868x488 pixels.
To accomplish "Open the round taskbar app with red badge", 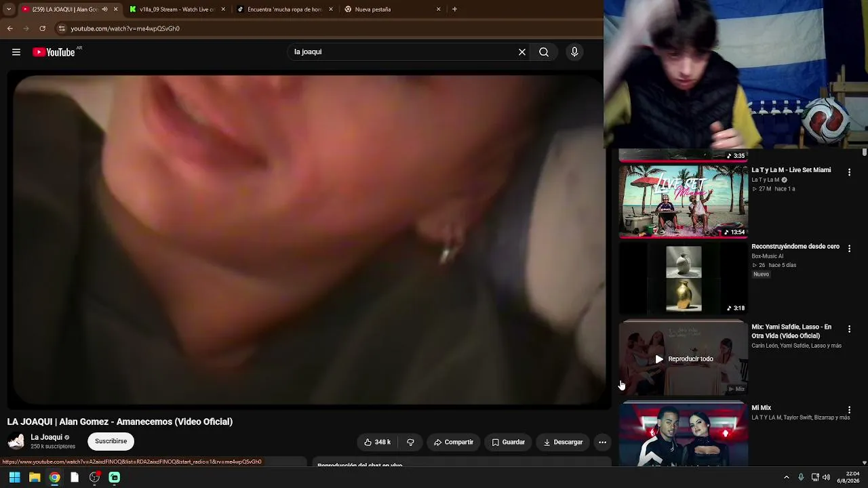I will point(95,477).
